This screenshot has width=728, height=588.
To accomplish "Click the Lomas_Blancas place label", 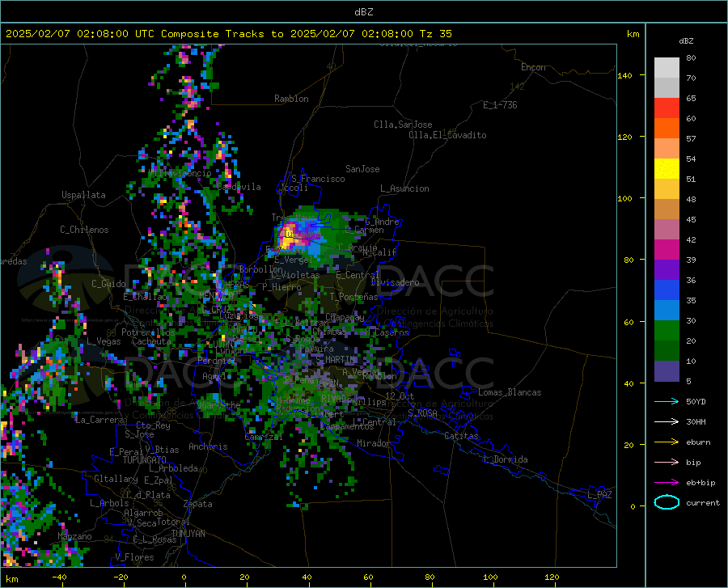I will (x=510, y=392).
